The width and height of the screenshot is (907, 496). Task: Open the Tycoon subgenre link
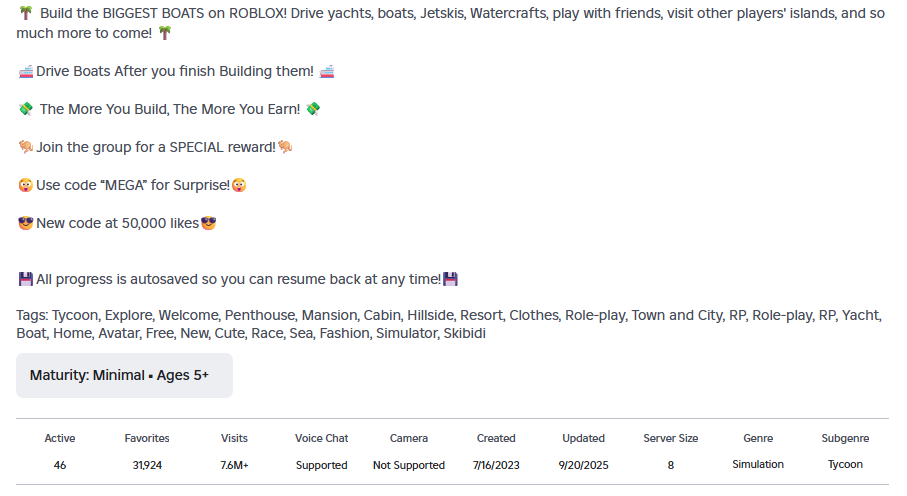point(845,464)
